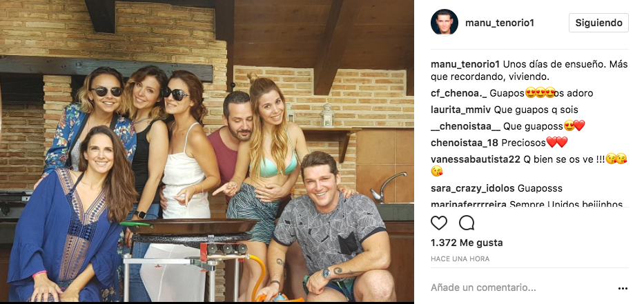This screenshot has height=304, width=644.
Task: Visit vanessabautista22 commenter profile
Action: click(476, 159)
